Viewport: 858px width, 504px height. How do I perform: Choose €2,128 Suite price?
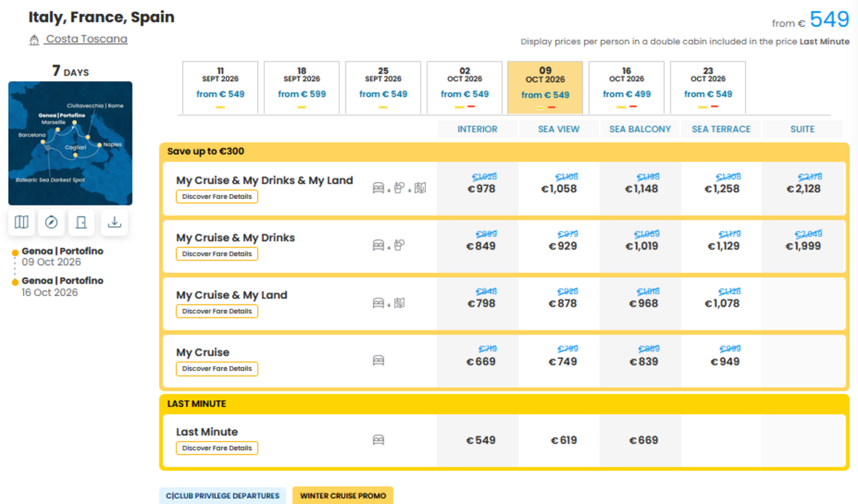[803, 188]
